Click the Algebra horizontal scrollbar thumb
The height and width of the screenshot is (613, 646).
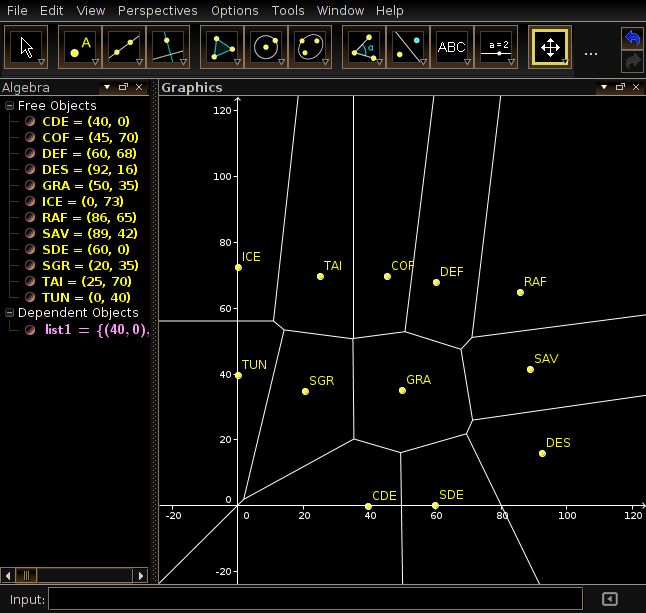26,575
